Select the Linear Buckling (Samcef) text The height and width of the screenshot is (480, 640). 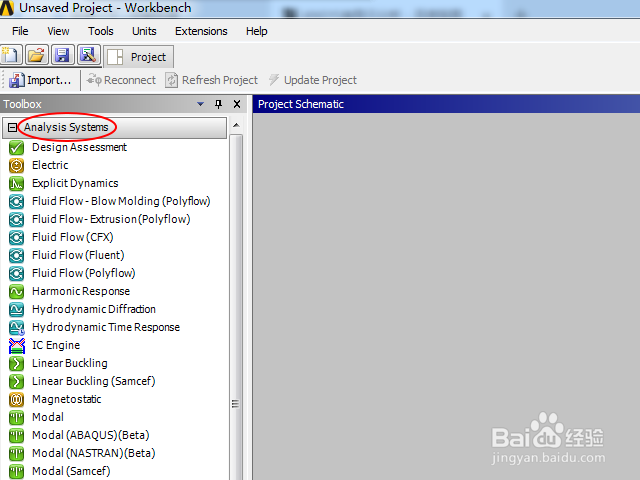[93, 381]
